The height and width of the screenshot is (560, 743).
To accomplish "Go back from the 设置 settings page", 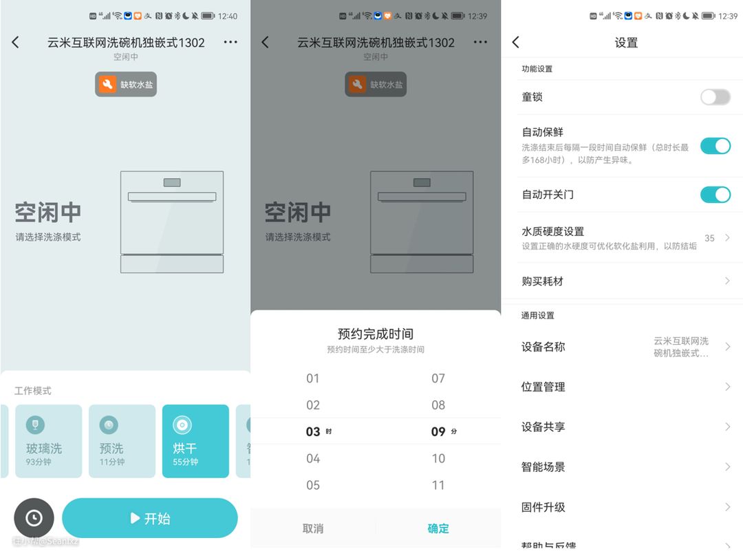I will [x=516, y=43].
